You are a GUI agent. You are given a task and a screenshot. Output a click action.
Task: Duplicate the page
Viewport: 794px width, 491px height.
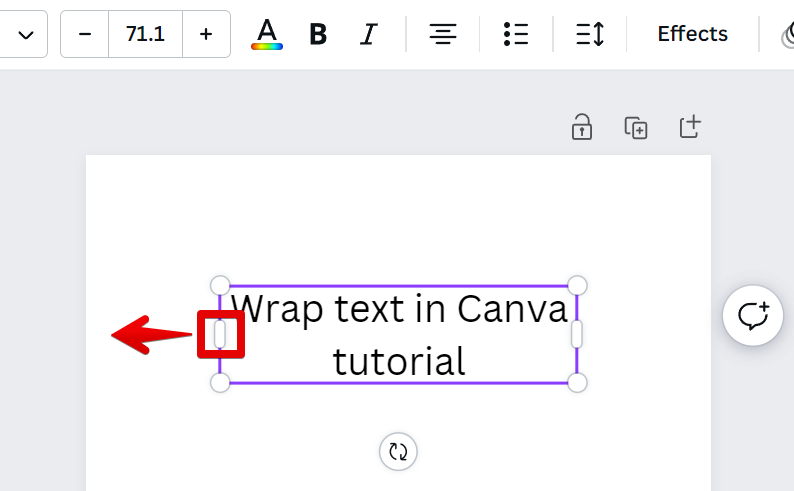[636, 127]
